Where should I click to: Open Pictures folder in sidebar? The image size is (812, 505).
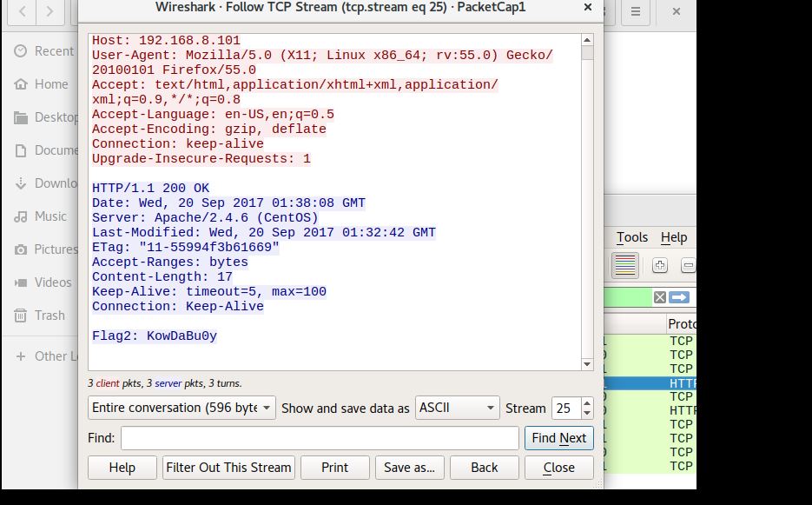(45, 249)
